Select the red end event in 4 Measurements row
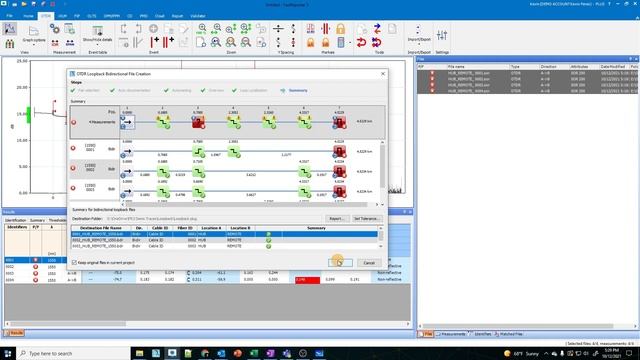Screen dimensions: 640x360 pyautogui.click(x=339, y=122)
